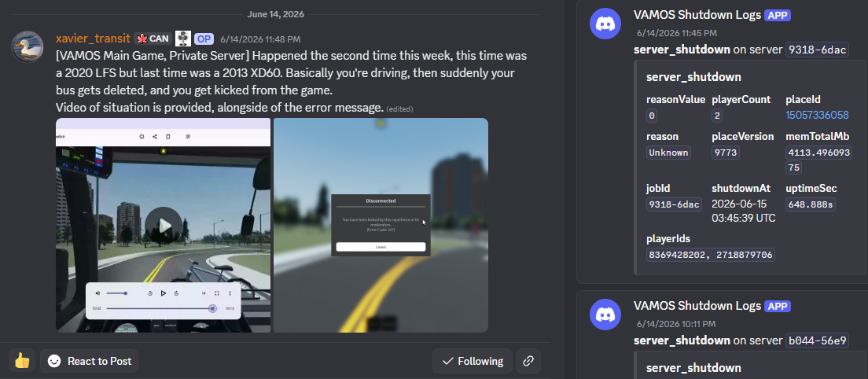Click the React to Post button
Screen dimensions: 868x379
click(89, 361)
